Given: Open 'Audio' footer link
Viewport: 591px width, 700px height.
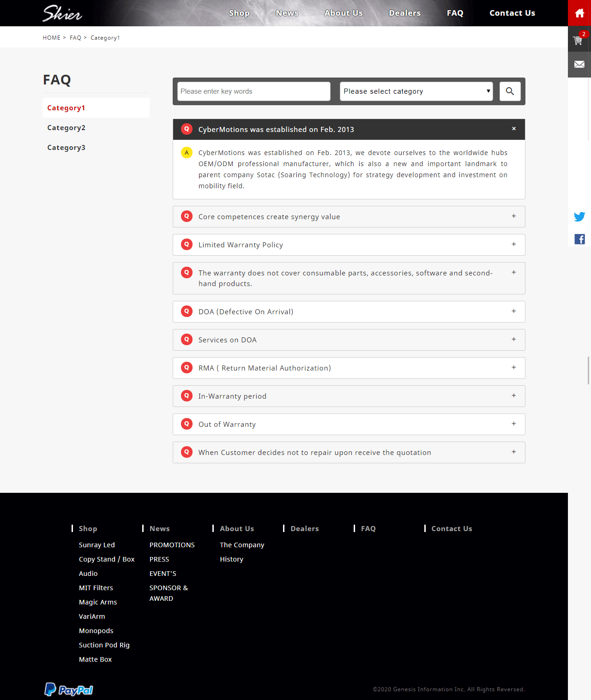Looking at the screenshot, I should tap(88, 573).
